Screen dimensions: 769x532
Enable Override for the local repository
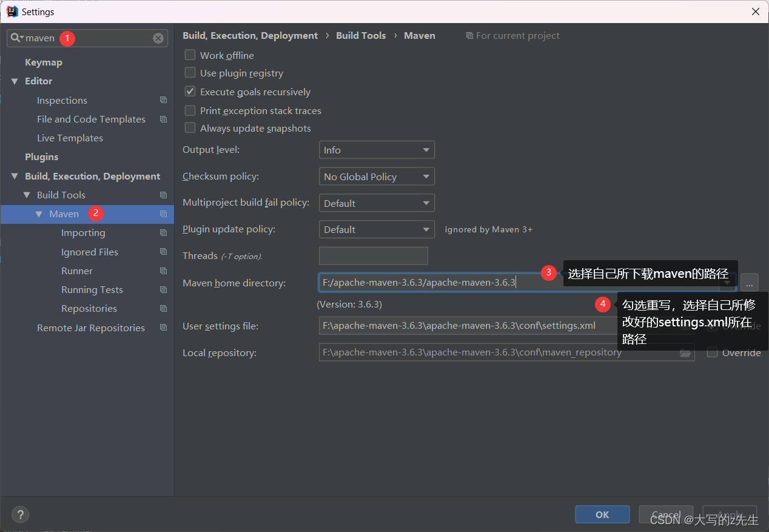pyautogui.click(x=713, y=352)
